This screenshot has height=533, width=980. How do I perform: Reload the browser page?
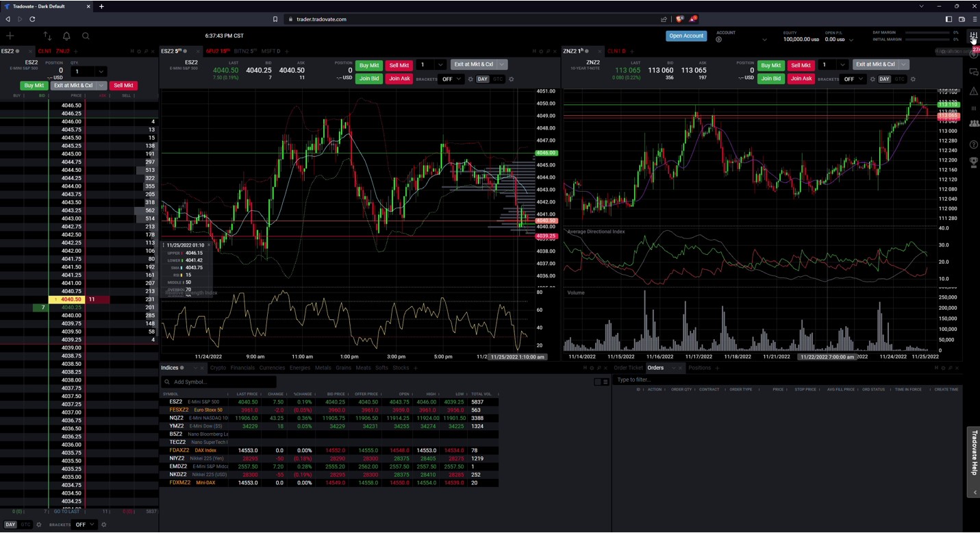[32, 19]
